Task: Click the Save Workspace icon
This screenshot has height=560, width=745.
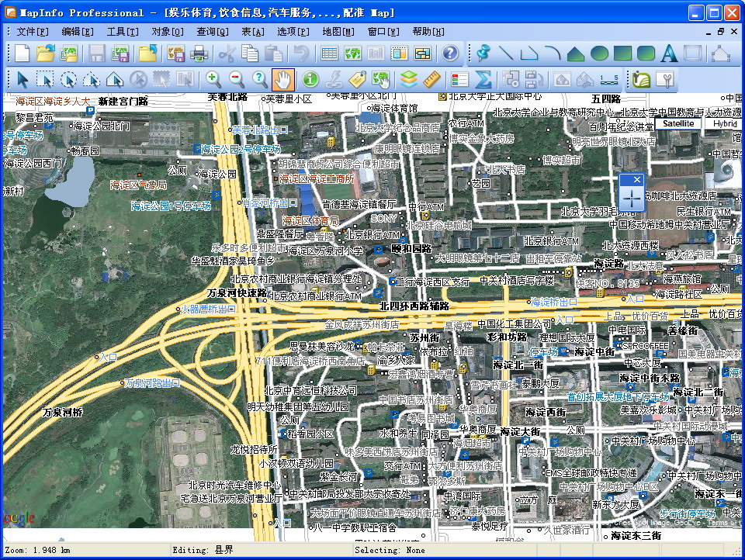Action: pos(120,53)
